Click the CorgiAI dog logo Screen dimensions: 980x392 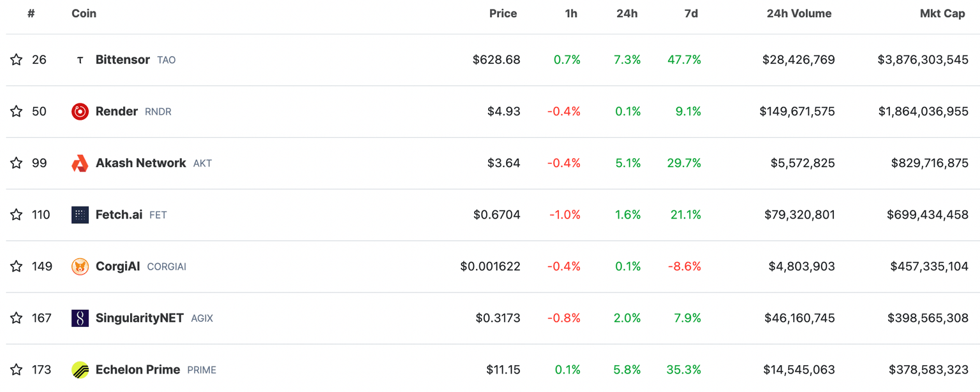point(80,266)
